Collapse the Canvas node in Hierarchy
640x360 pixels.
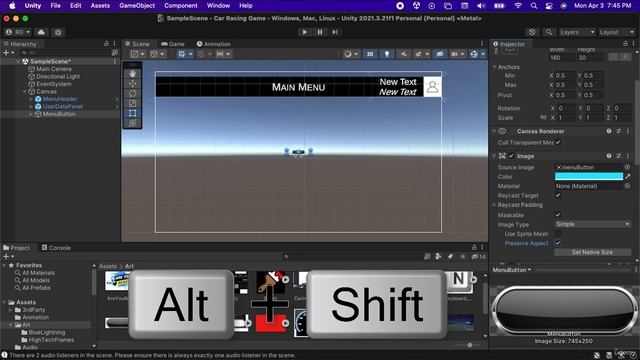pos(24,91)
